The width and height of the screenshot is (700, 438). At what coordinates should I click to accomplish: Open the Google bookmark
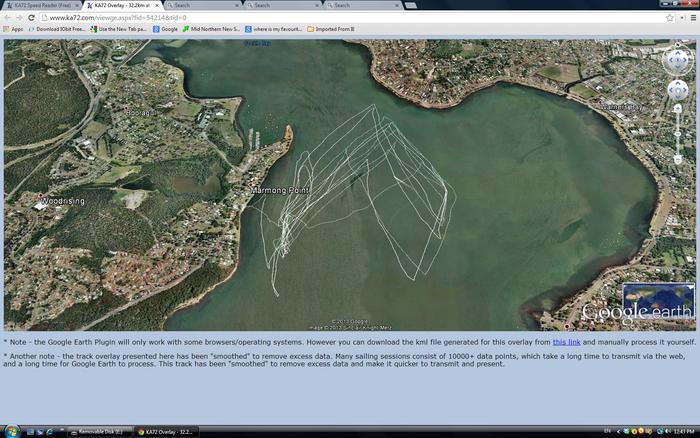click(165, 29)
